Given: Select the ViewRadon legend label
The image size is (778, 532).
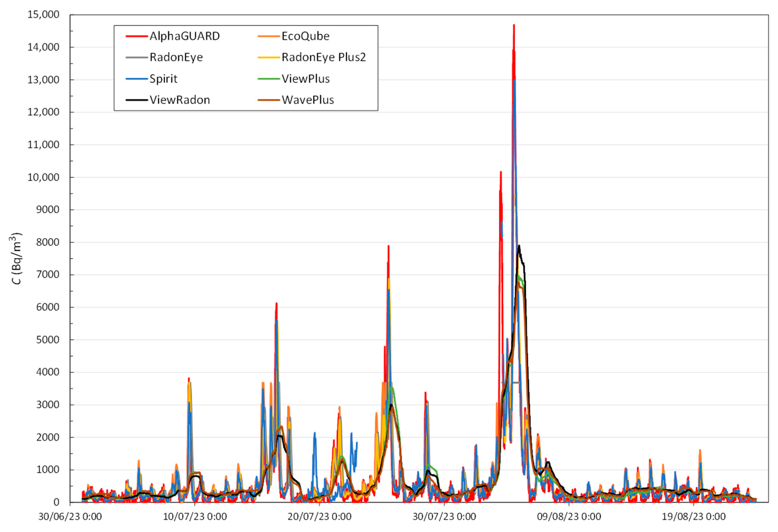Looking at the screenshot, I should pos(180,100).
